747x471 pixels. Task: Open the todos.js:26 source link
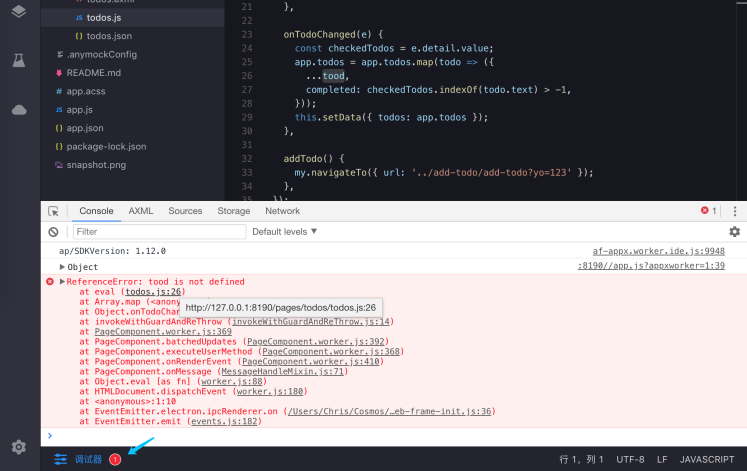pos(153,291)
